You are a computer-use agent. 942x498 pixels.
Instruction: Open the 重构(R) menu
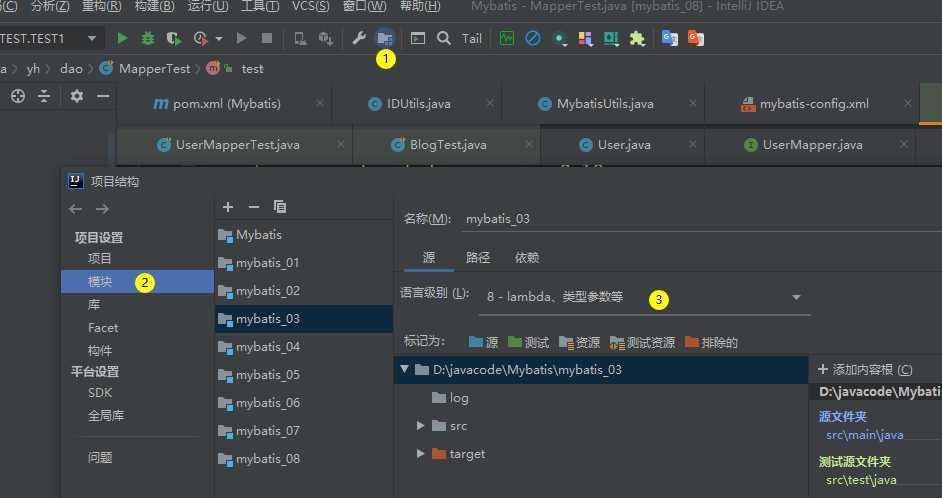click(102, 7)
